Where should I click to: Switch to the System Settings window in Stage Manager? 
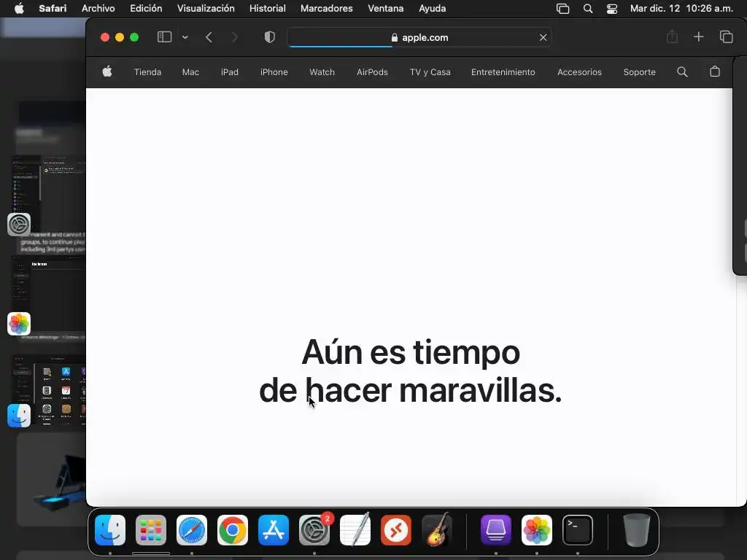[x=47, y=195]
